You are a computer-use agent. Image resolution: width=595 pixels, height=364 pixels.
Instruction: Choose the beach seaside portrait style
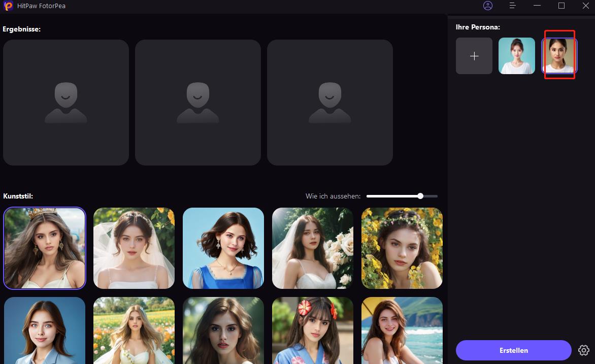(402, 330)
